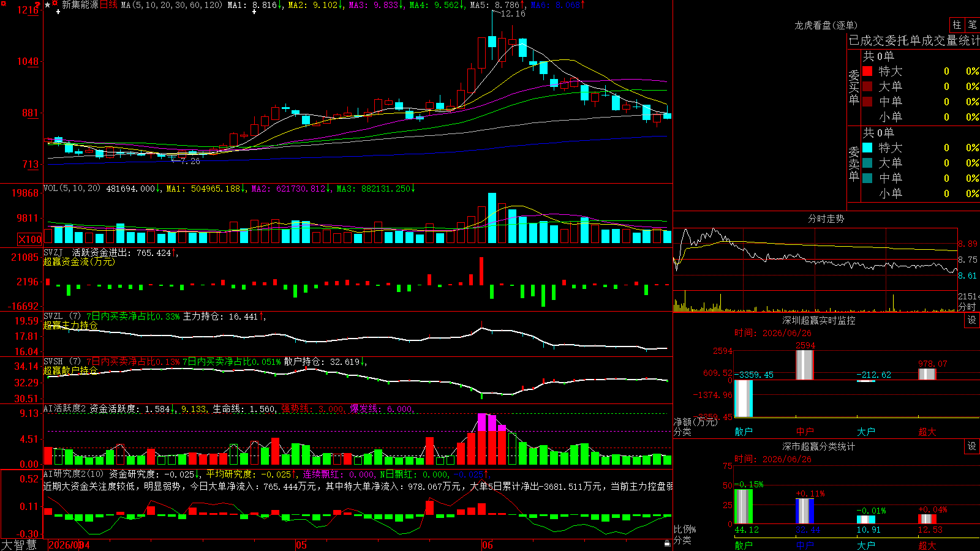Click the 06 month marker on timeline
The height and width of the screenshot is (551, 980).
(x=487, y=545)
